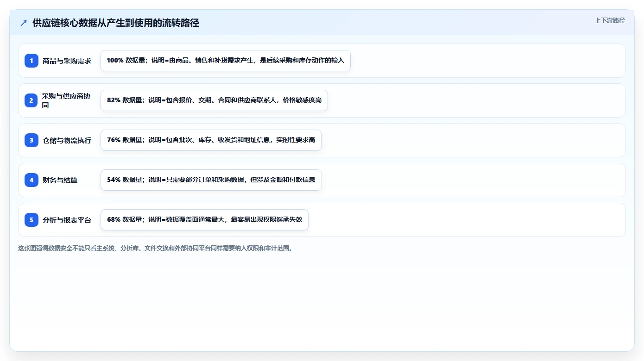644x361 pixels.
Task: Open the 76% 数据量 description box
Action: point(211,140)
